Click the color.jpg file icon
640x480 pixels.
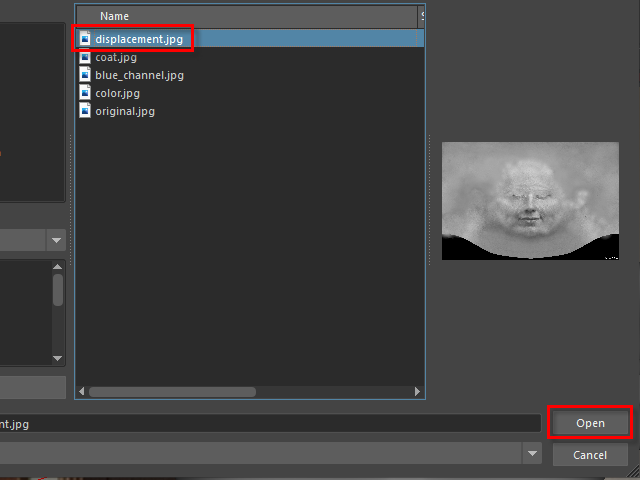click(86, 93)
